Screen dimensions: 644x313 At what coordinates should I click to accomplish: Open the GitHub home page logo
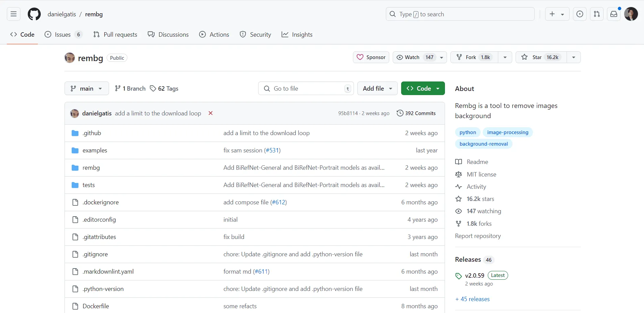click(x=34, y=14)
